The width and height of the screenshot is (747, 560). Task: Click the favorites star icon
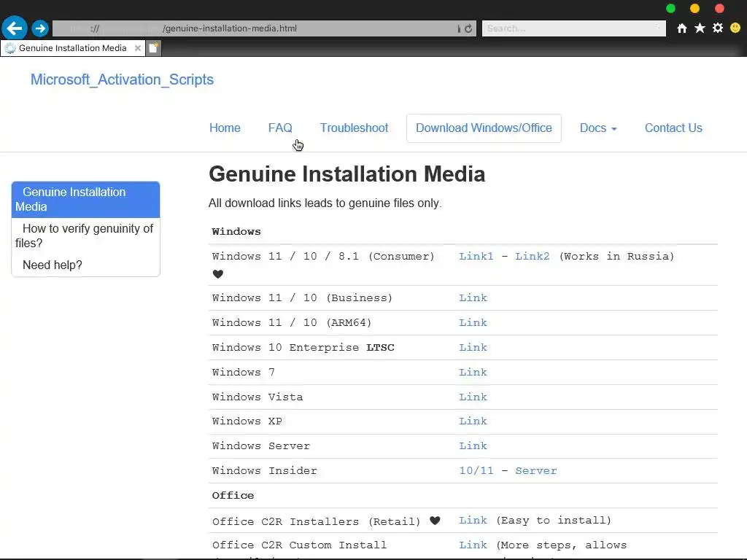(x=700, y=28)
